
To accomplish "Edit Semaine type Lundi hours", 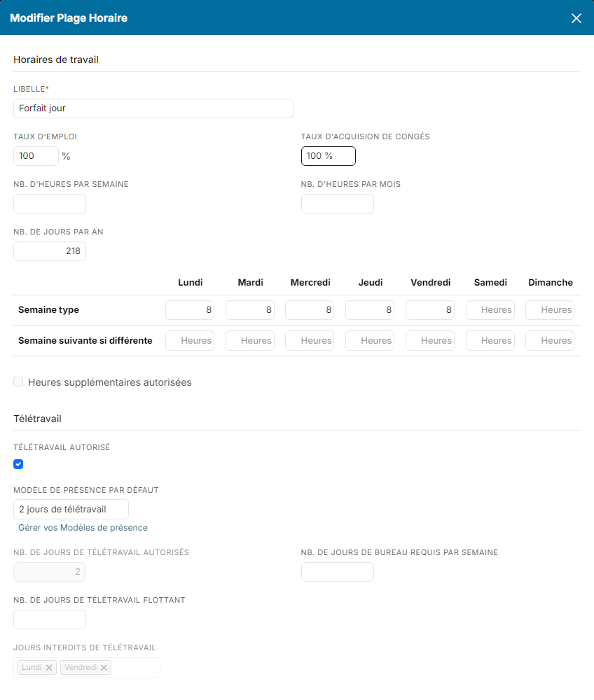I will 190,310.
